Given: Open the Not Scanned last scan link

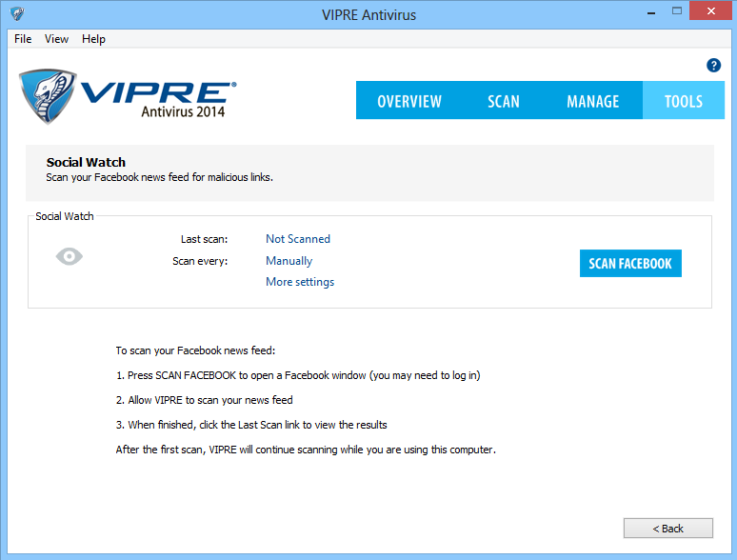Looking at the screenshot, I should 298,239.
